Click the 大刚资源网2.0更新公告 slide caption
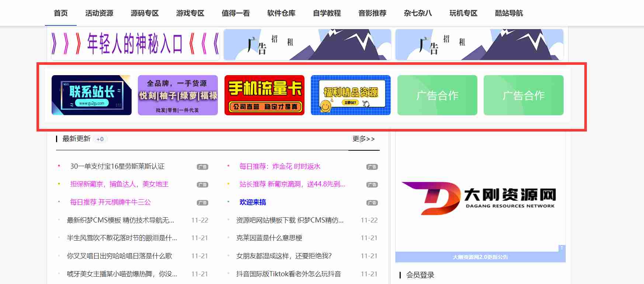The height and width of the screenshot is (284, 644). tap(480, 257)
